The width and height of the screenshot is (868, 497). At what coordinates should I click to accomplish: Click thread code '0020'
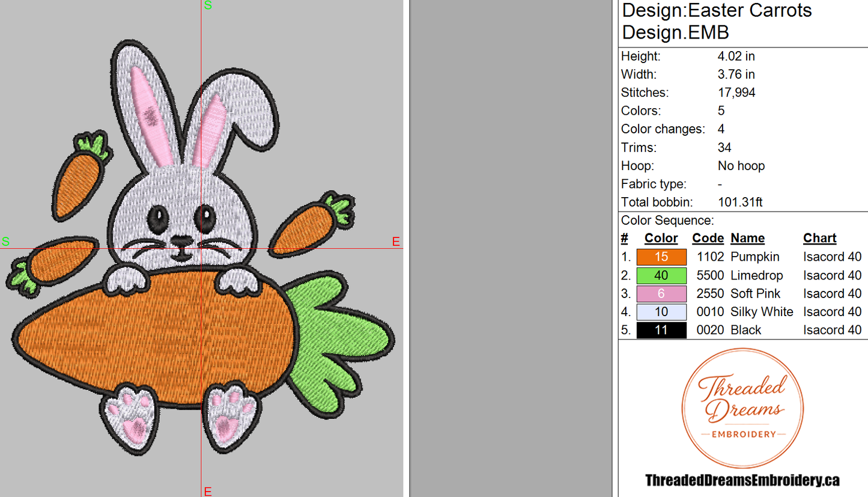[x=711, y=330]
